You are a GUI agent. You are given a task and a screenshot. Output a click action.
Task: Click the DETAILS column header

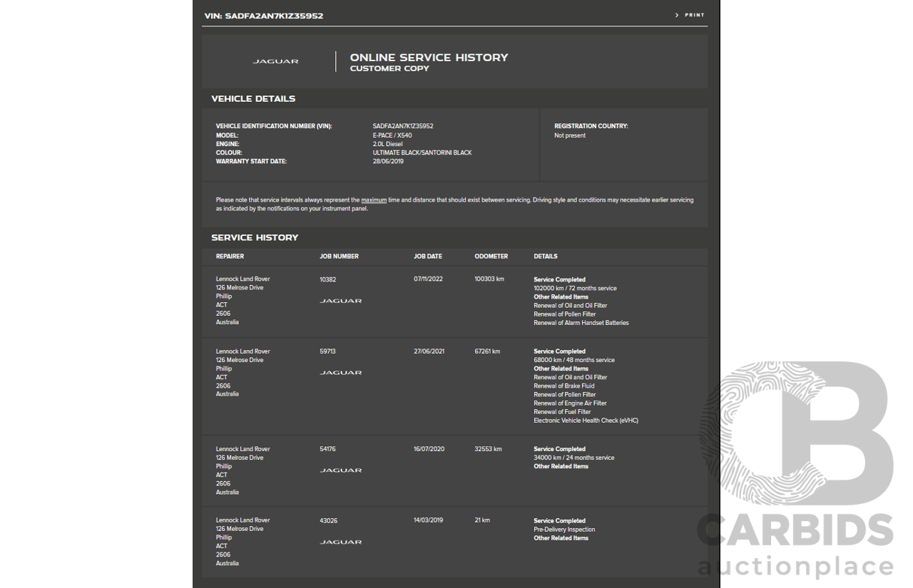tap(546, 256)
